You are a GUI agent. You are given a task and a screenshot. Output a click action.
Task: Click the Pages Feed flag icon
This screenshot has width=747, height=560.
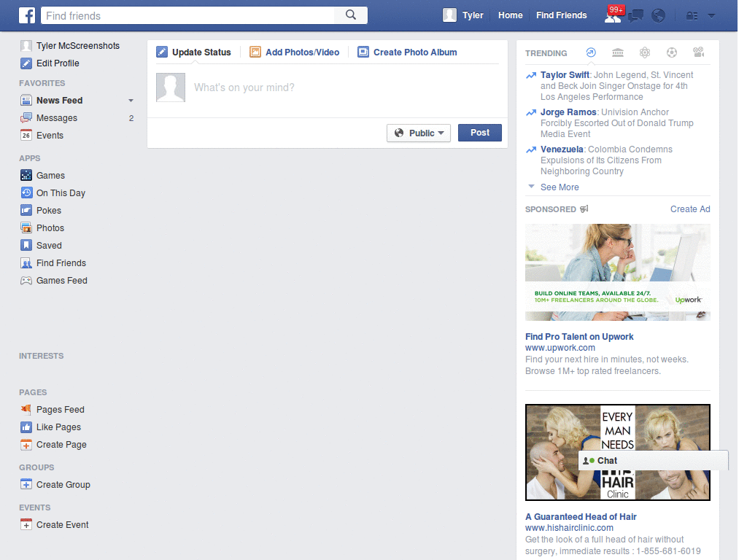26,410
